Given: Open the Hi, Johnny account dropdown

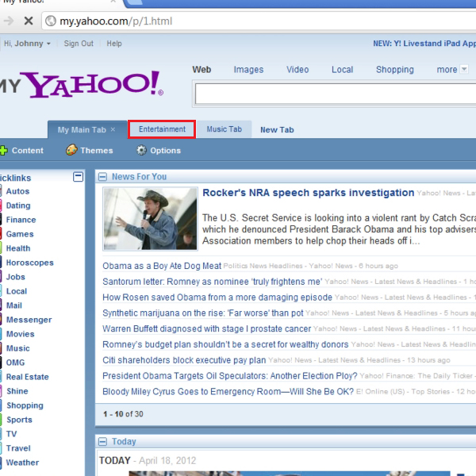Looking at the screenshot, I should 27,44.
